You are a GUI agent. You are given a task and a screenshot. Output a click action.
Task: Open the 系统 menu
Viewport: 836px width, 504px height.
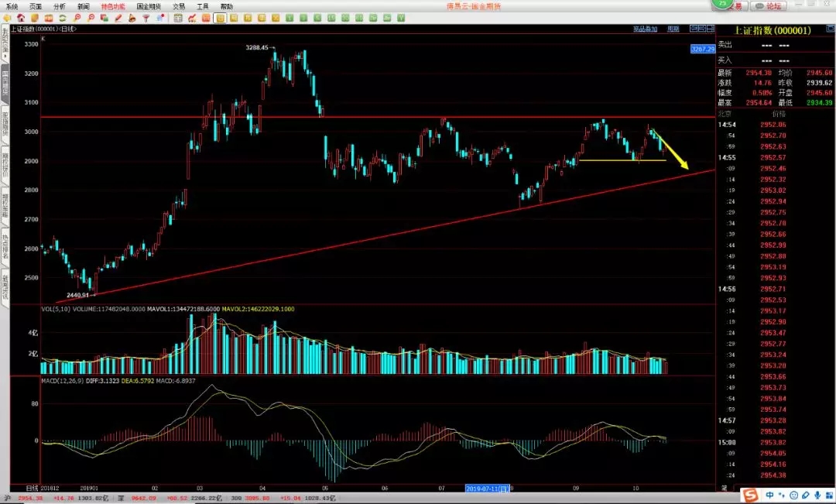[12, 6]
